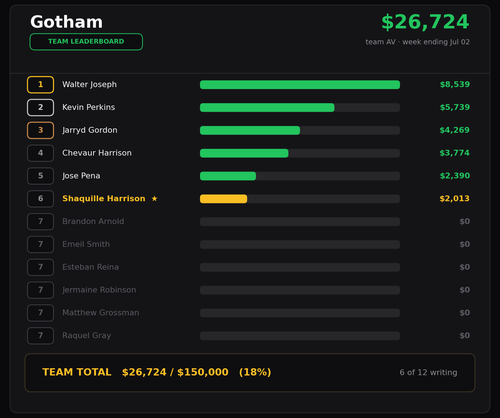Click rank 7 badge next to Matthew Grossman
Viewport: 500px width, 418px height.
coord(40,313)
